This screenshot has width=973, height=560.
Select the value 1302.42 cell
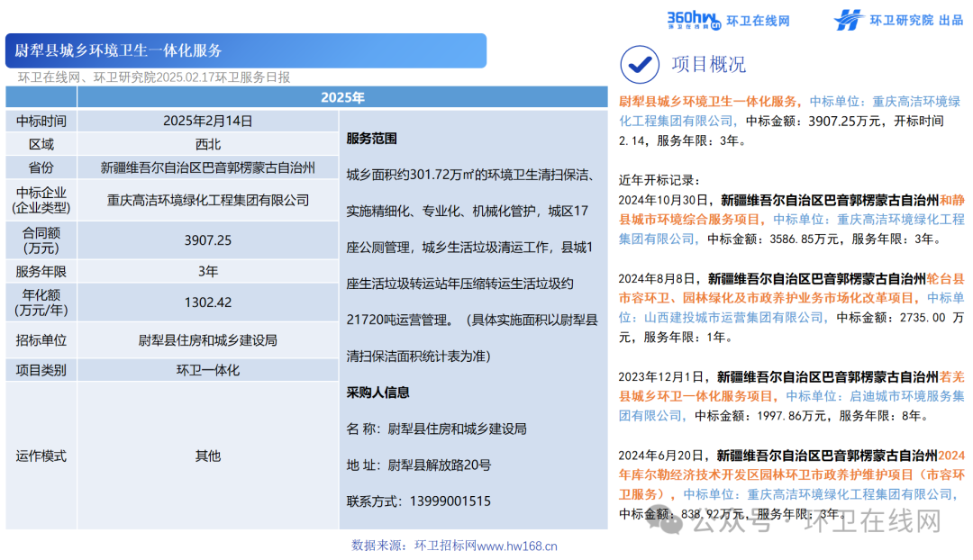(x=208, y=303)
